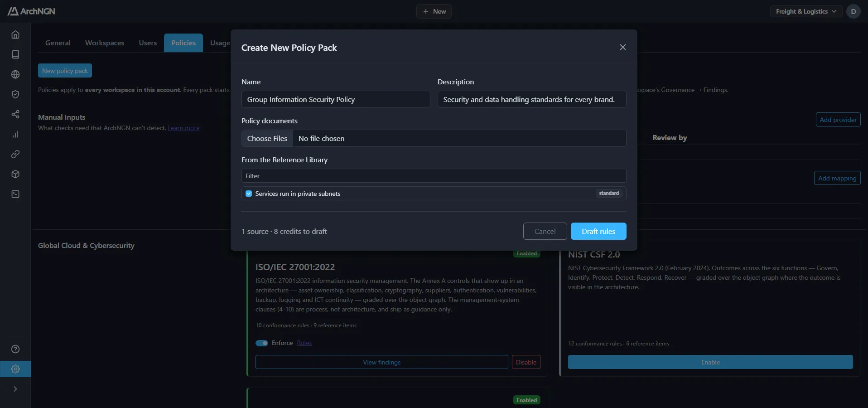
Task: Click the Choose Files button
Action: [267, 138]
